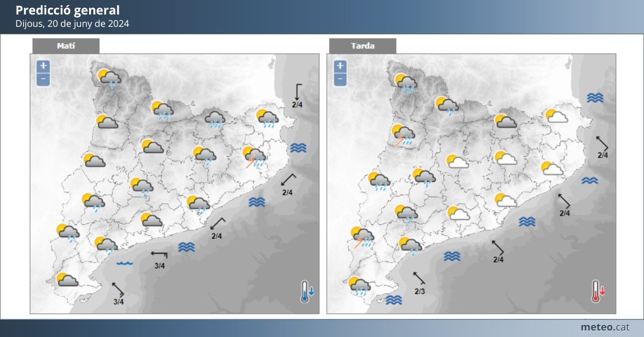
Task: Click the calm sea single-wave icon on Matí map
Action: pyautogui.click(x=125, y=263)
